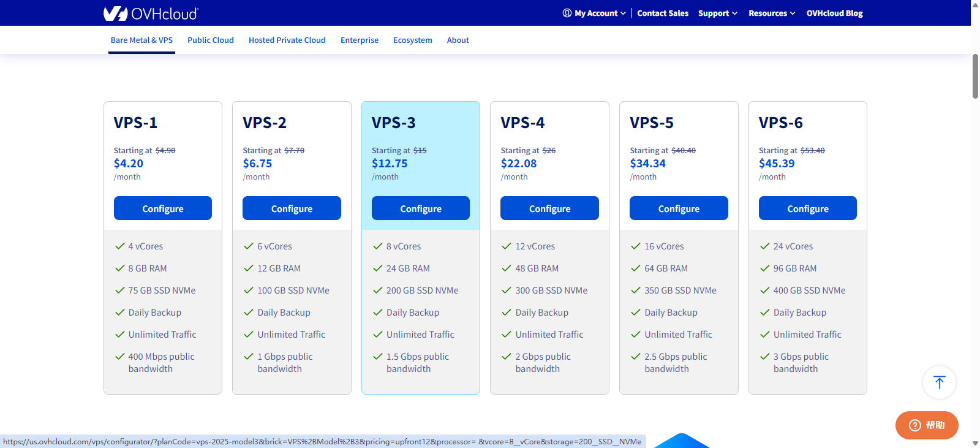Screen dimensions: 980x448
Task: Click the VPS-5 plan title
Action: [x=652, y=123]
